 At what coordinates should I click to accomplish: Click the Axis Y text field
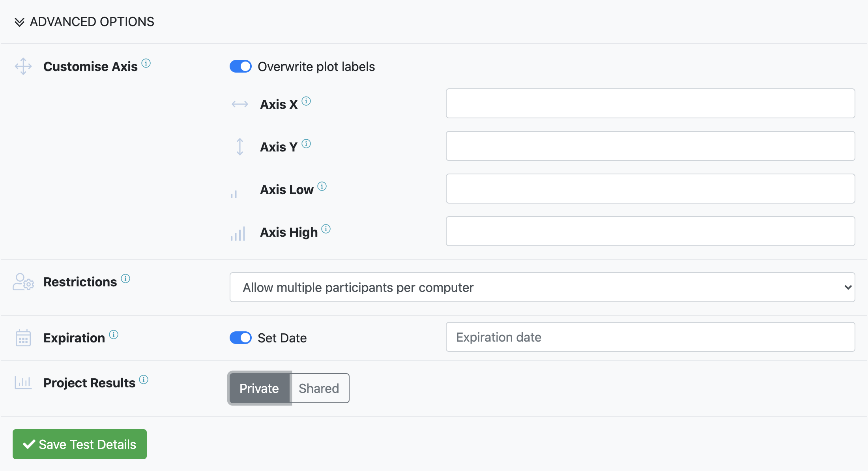(650, 146)
